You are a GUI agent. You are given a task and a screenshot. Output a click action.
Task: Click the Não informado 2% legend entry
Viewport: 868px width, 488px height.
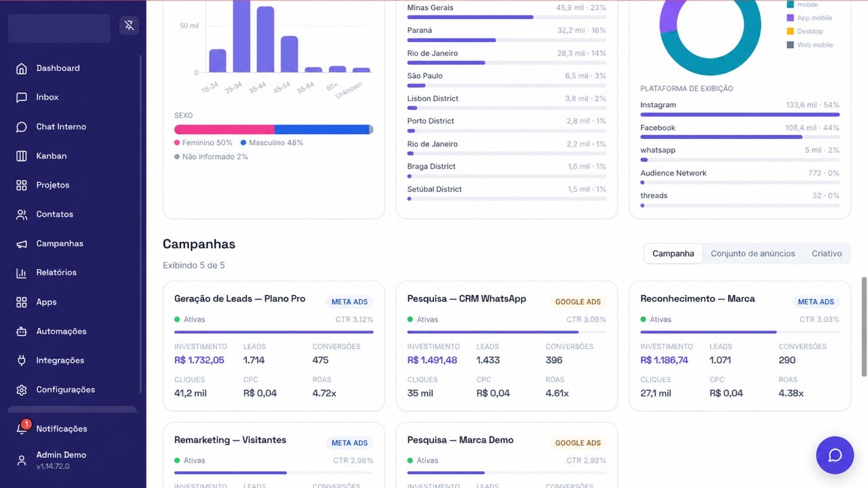[211, 157]
